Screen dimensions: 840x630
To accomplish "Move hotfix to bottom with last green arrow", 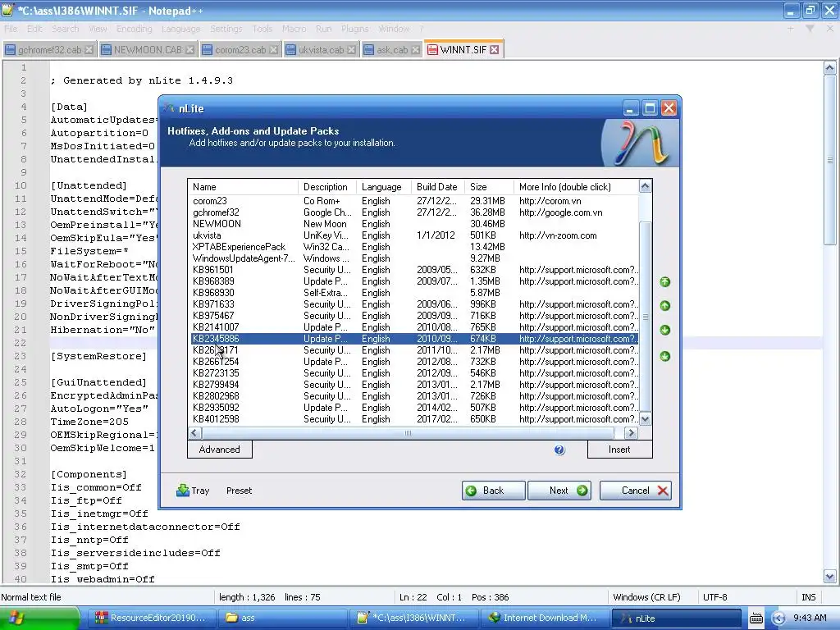I will [664, 356].
